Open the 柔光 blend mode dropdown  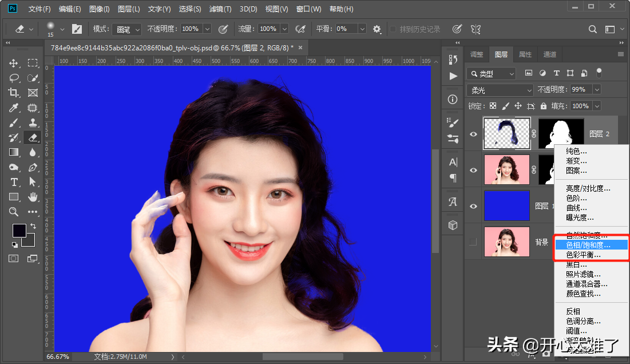click(x=500, y=90)
